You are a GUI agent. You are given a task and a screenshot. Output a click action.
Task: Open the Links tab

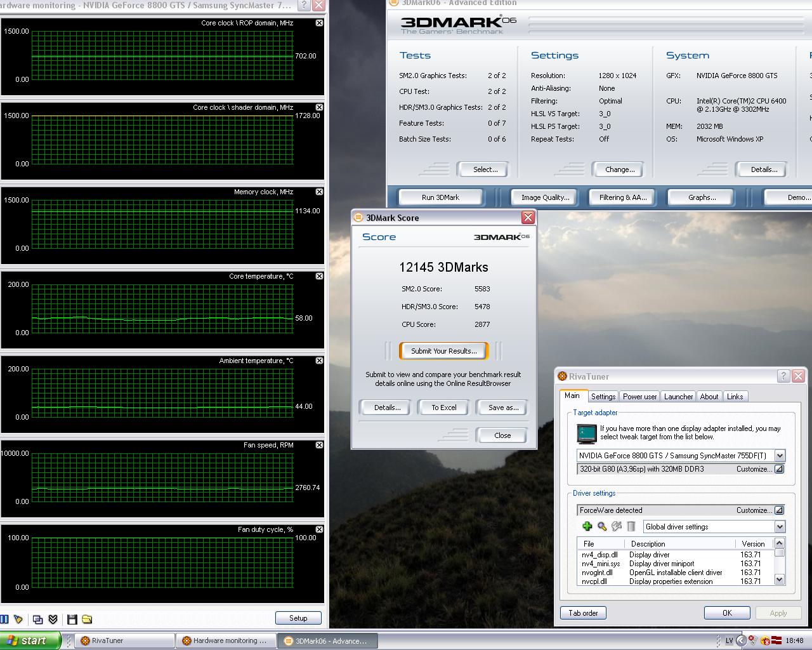click(x=735, y=397)
